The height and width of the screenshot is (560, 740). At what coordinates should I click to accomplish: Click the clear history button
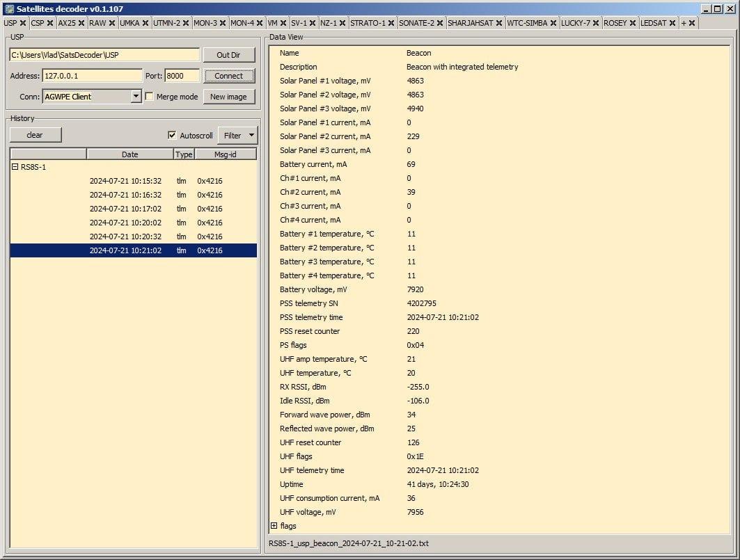35,135
